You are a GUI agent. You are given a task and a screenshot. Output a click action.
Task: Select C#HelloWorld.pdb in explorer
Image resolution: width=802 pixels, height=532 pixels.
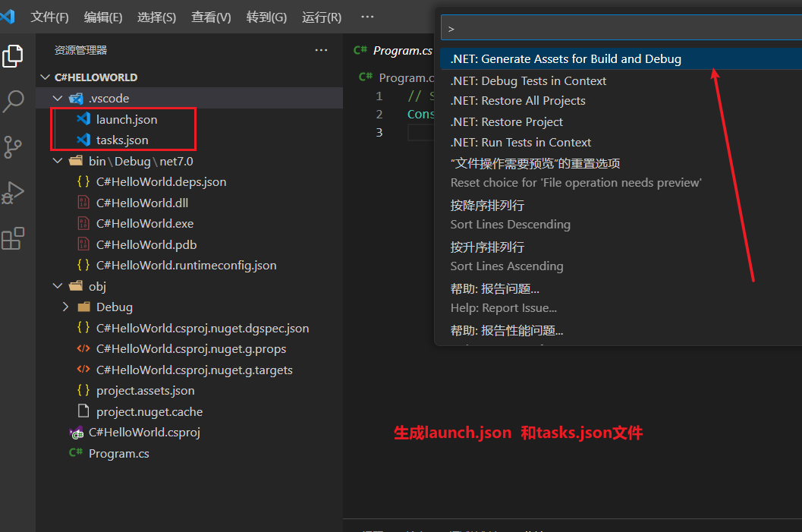(x=146, y=244)
